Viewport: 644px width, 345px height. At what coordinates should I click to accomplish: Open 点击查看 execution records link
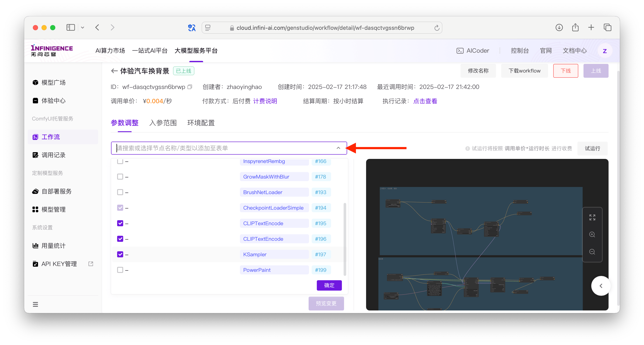tap(425, 101)
